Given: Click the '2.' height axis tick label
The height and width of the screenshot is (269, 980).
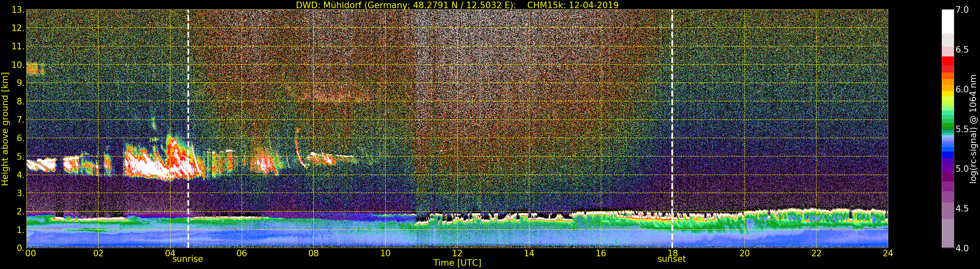Looking at the screenshot, I should point(20,211).
